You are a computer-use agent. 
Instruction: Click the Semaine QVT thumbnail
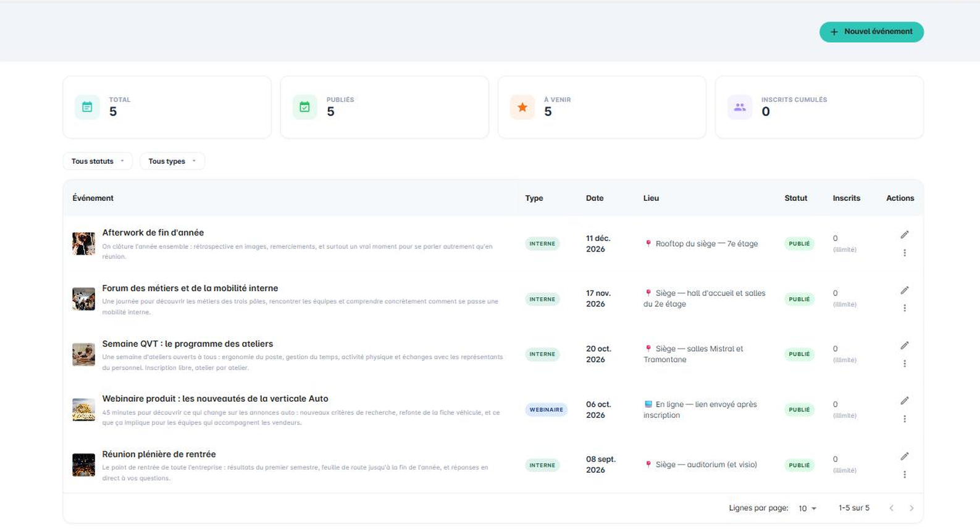(83, 354)
